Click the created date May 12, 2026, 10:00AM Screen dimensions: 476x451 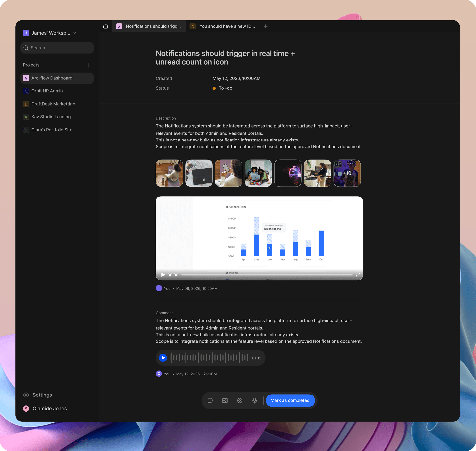pyautogui.click(x=237, y=78)
